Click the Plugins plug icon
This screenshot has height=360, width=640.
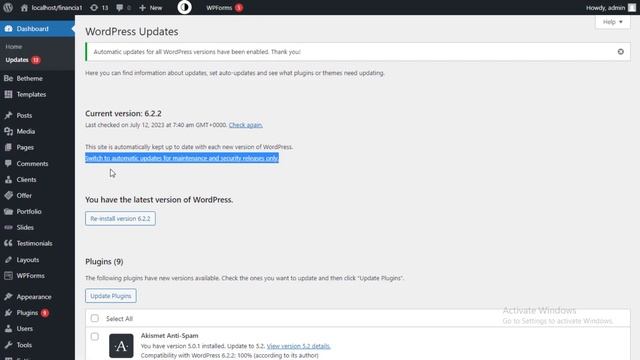[9, 313]
